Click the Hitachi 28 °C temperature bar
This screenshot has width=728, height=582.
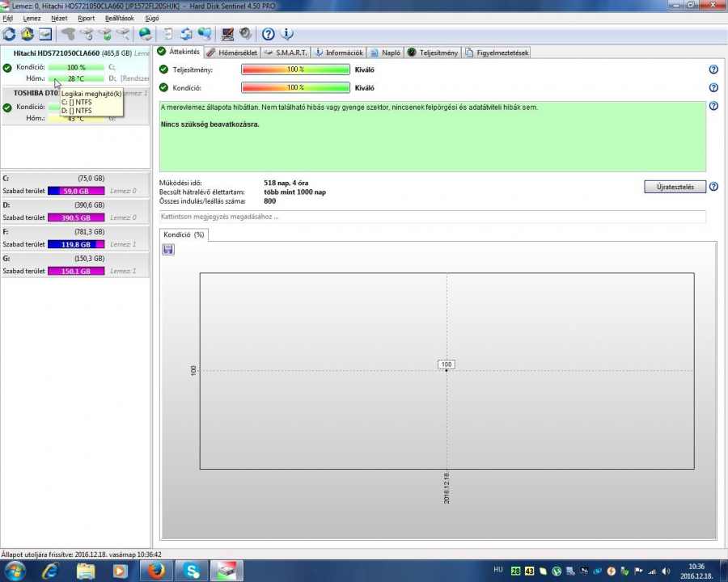pos(76,79)
